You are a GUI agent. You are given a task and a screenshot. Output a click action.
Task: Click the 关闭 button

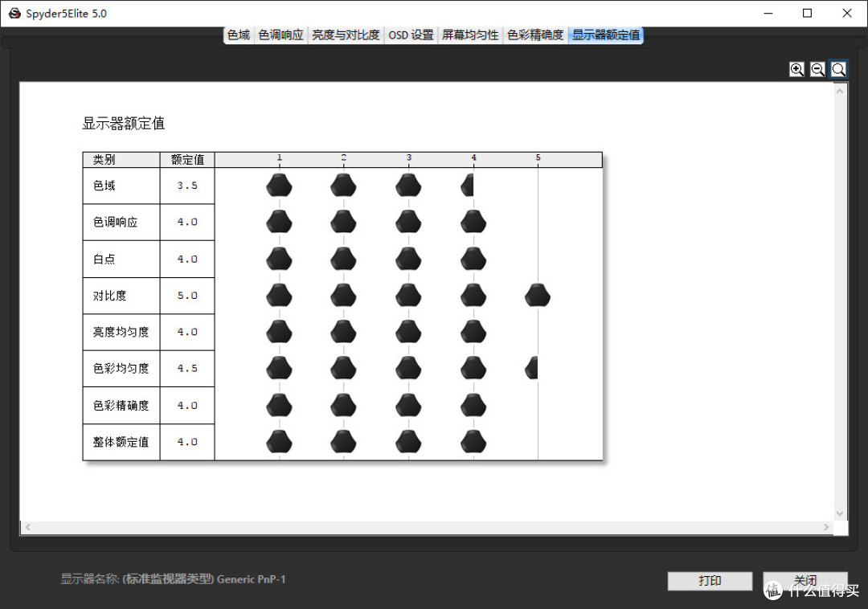click(x=805, y=581)
